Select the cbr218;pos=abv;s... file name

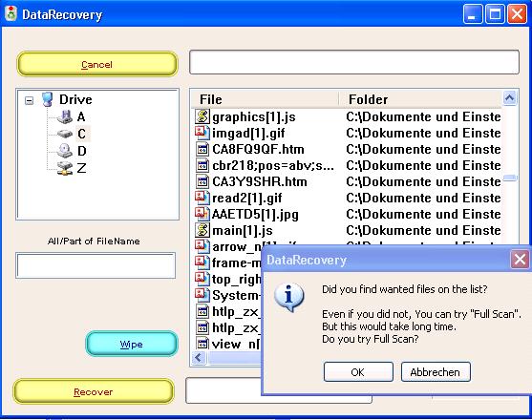[273, 165]
